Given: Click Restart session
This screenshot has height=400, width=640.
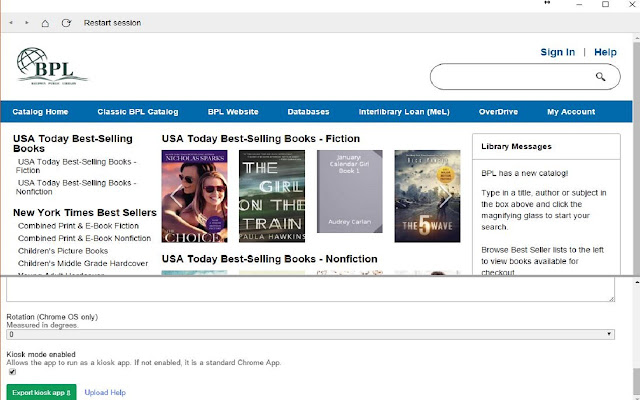Looking at the screenshot, I should click(112, 23).
